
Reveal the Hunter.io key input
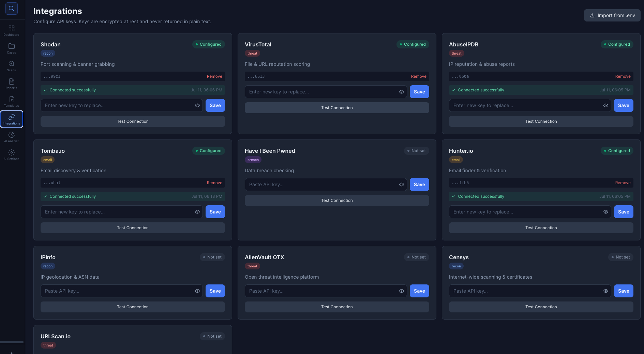click(606, 212)
